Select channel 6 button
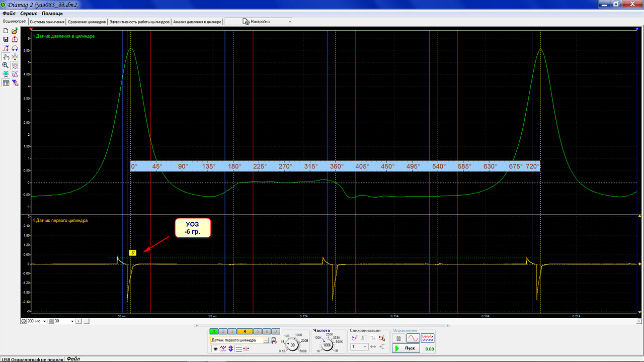This screenshot has height=362, width=644. pos(267,331)
